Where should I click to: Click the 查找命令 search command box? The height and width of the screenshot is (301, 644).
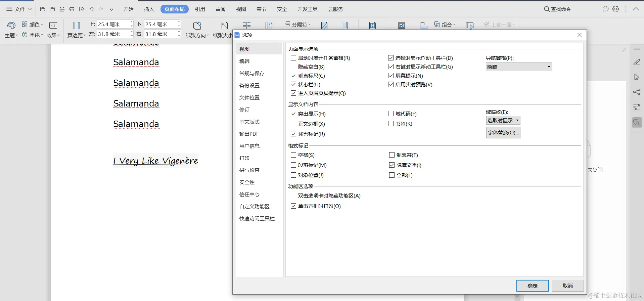coord(557,9)
